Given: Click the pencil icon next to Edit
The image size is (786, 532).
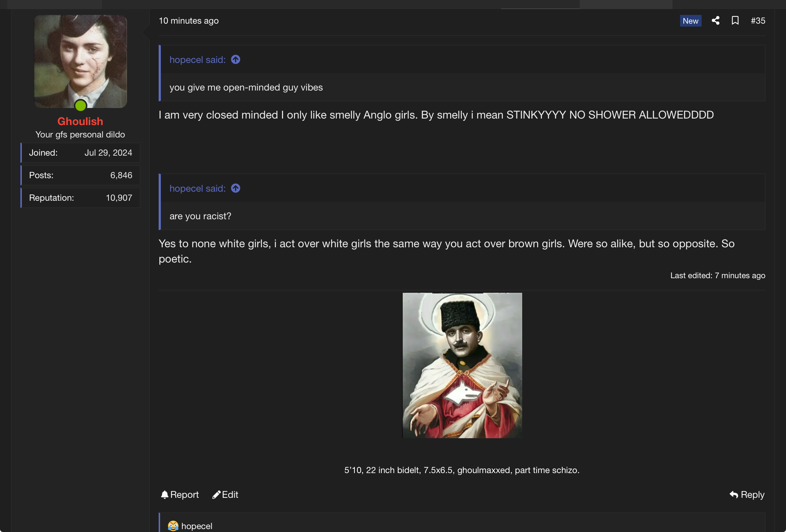Looking at the screenshot, I should 217,495.
